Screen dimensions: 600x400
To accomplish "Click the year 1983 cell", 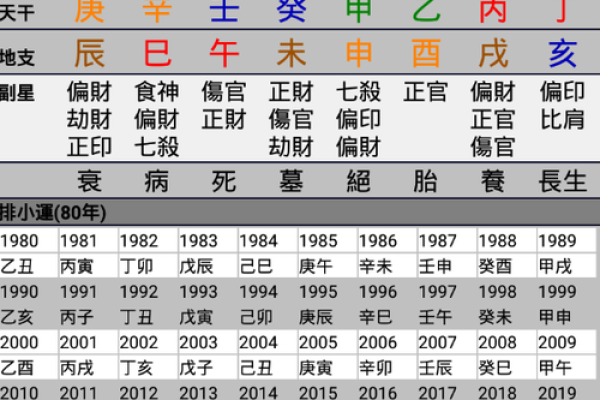I will tap(208, 241).
